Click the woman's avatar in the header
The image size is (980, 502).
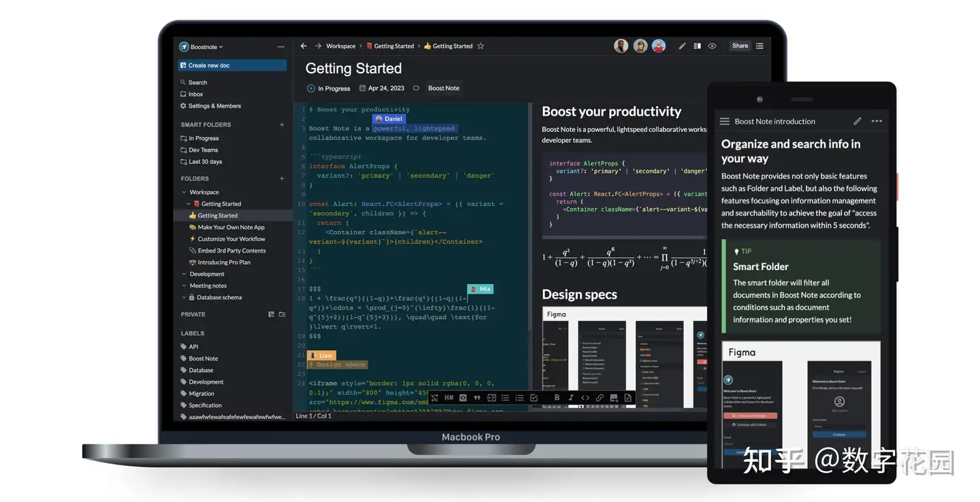point(640,46)
